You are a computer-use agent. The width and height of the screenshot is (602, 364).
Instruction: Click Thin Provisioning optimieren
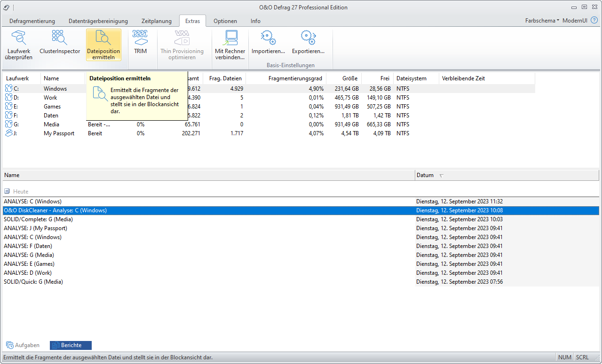182,45
